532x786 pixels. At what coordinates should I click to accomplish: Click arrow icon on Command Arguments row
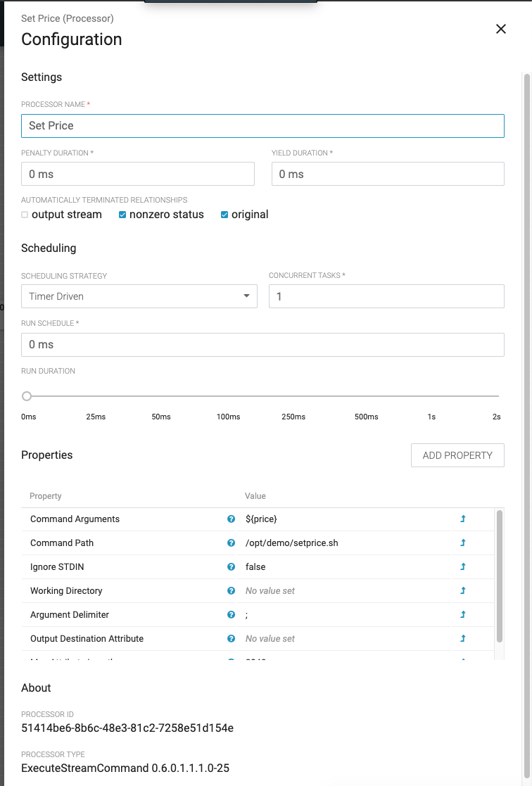(463, 519)
